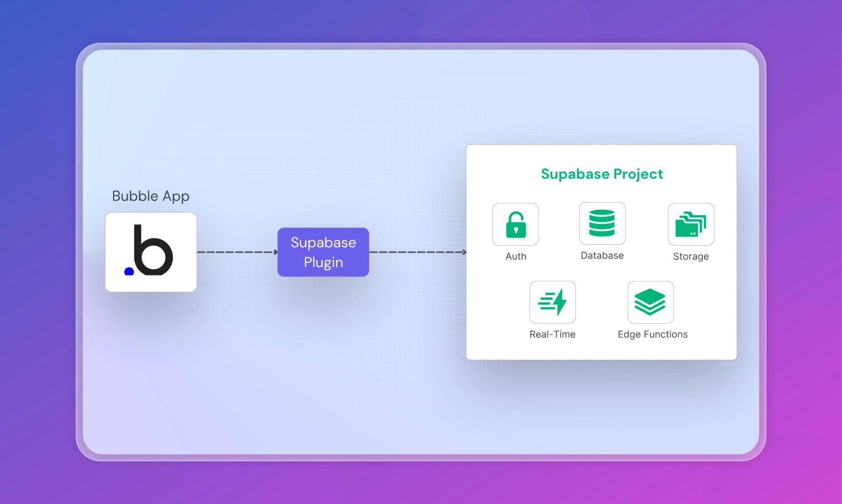Screen dimensions: 842x504
Task: Click the Edge Functions label text
Action: pos(652,334)
